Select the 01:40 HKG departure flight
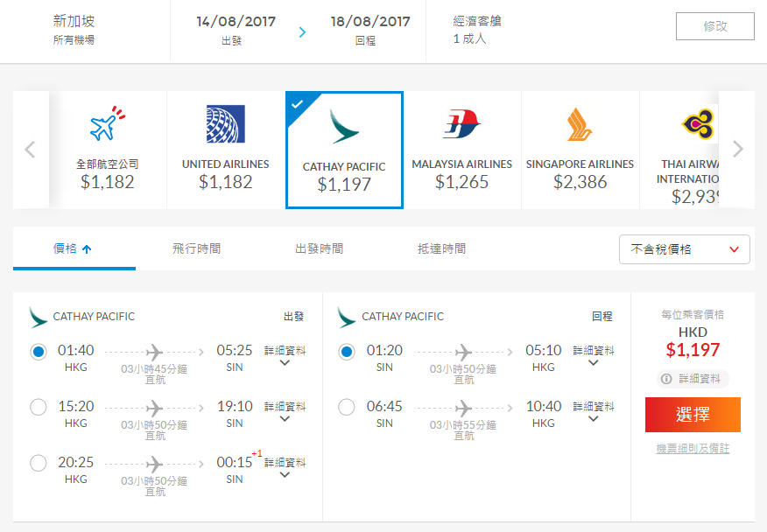767x532 pixels. click(x=39, y=352)
